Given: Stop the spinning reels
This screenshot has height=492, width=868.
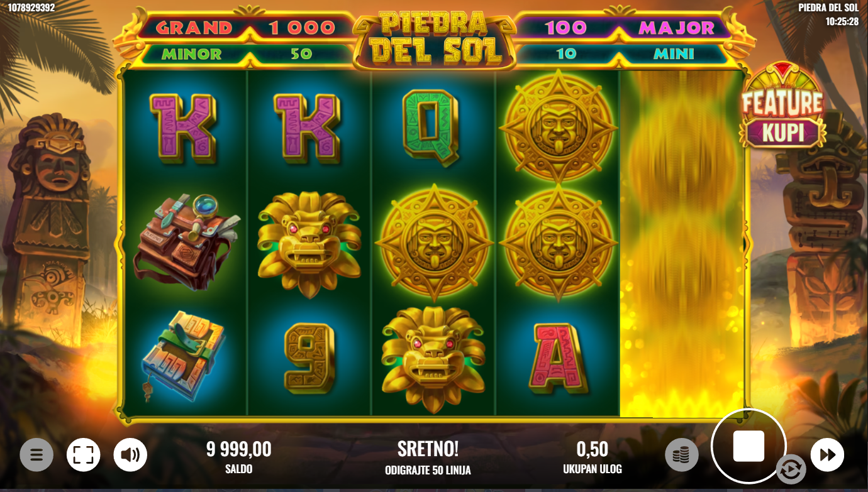Looking at the screenshot, I should 748,446.
